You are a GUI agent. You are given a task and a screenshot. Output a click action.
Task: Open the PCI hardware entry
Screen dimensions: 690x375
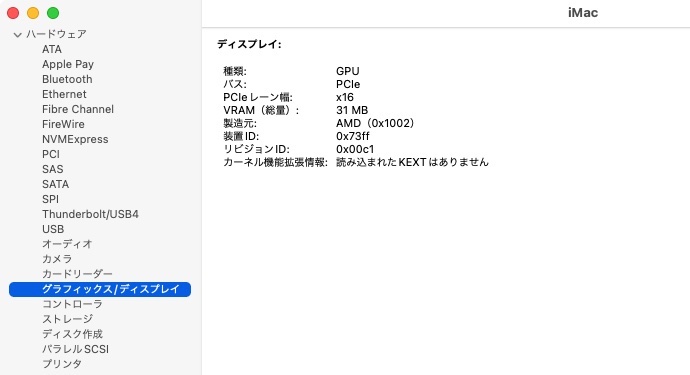pos(51,154)
